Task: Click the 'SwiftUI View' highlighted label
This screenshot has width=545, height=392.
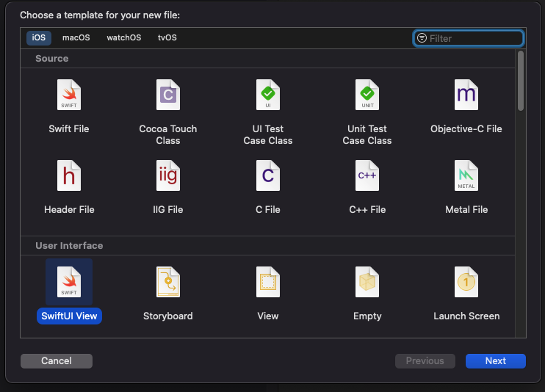Action: pyautogui.click(x=69, y=316)
